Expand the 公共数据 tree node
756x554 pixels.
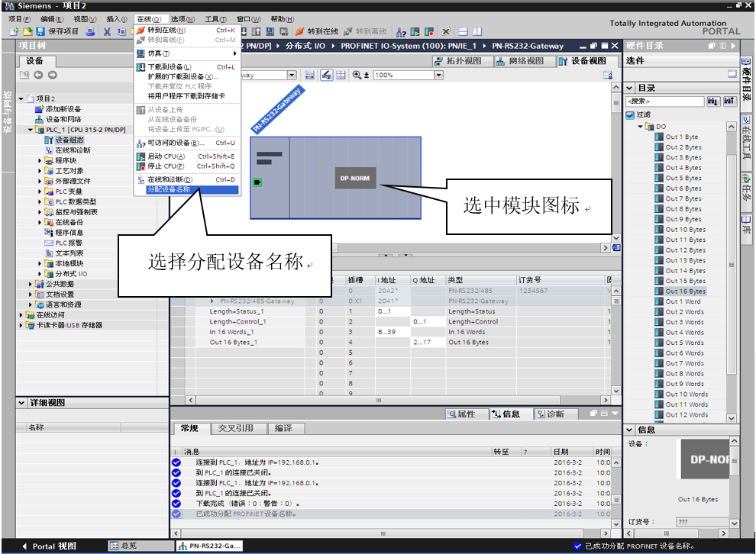(31, 284)
